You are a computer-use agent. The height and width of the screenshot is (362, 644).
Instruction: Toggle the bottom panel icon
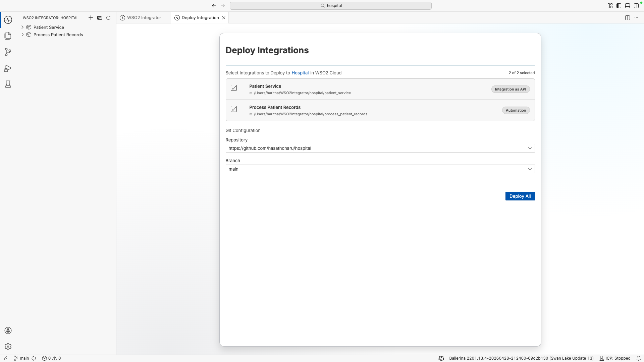click(x=628, y=6)
